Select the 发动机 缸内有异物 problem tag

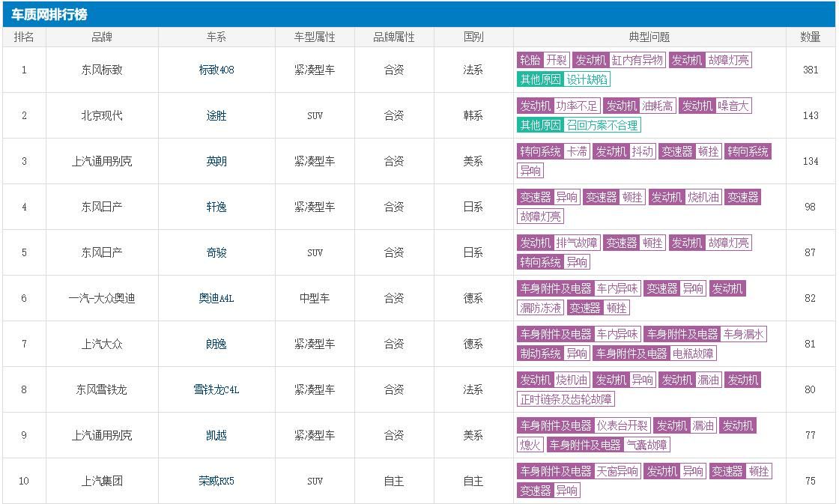tap(619, 60)
